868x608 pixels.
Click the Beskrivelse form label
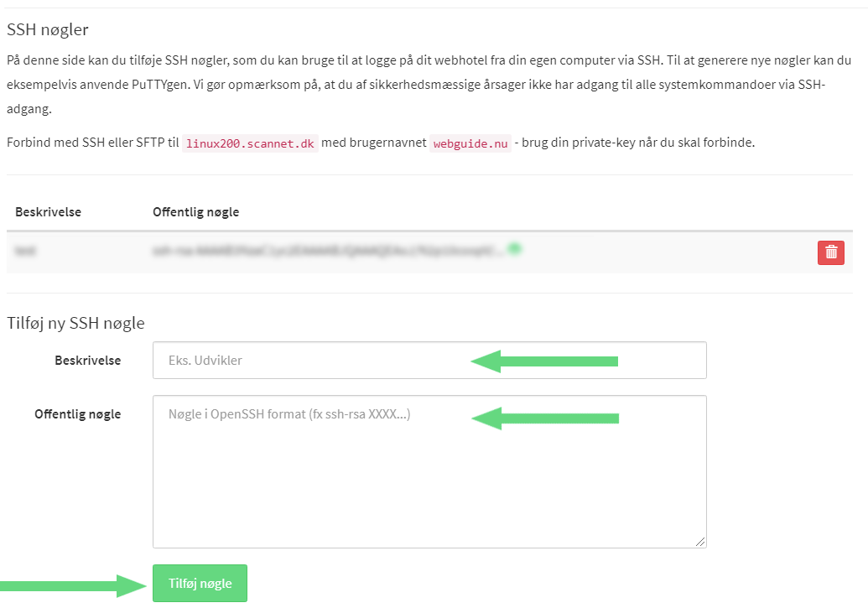87,361
